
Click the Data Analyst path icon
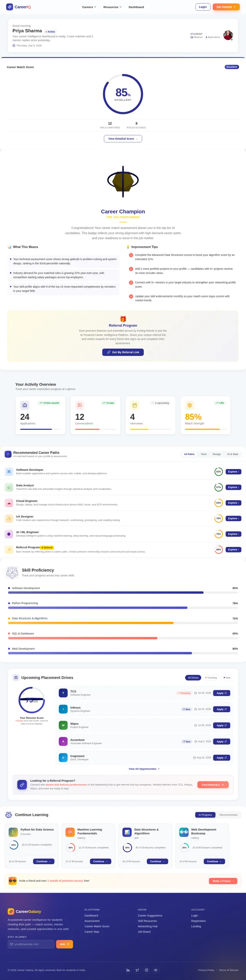pyautogui.click(x=9, y=487)
